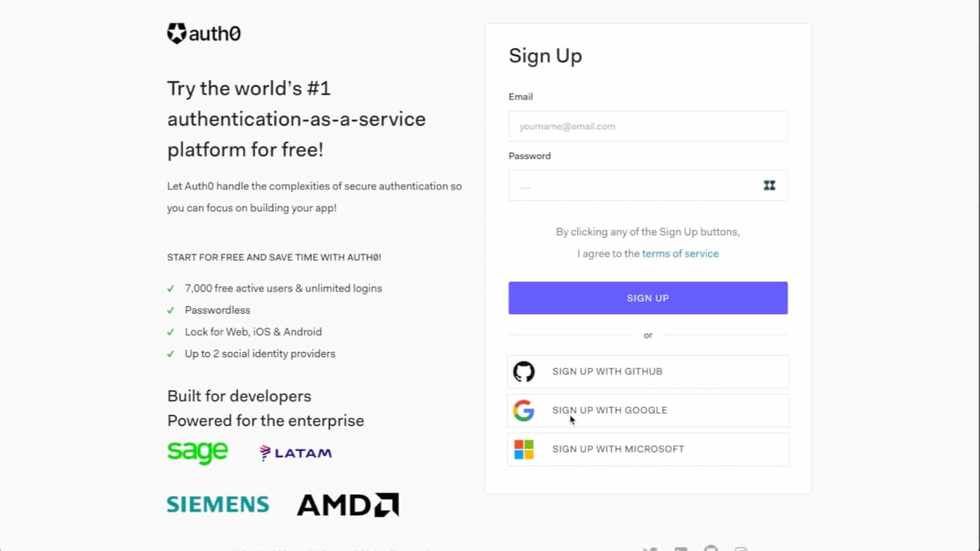Screen dimensions: 980x551
Task: Click the LATAM customer logo
Action: pos(295,452)
